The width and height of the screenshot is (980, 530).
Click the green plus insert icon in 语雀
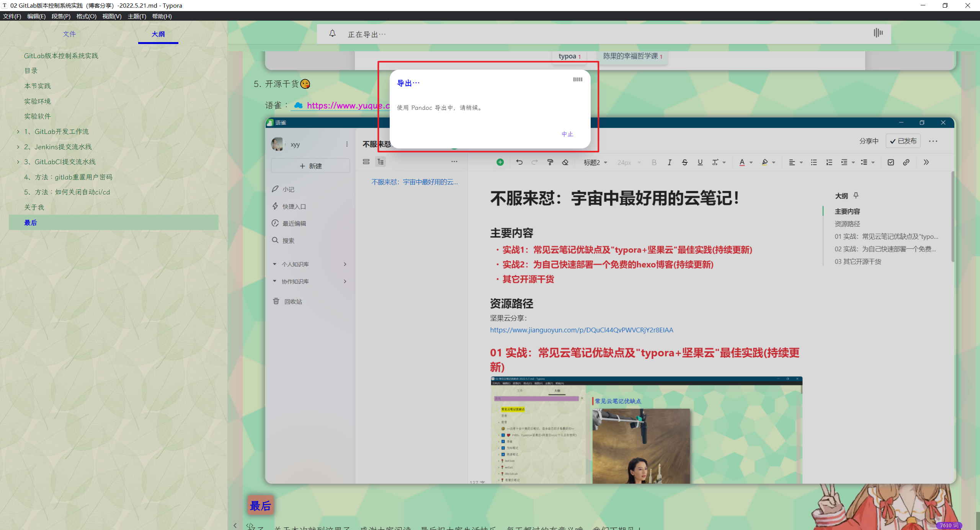pyautogui.click(x=500, y=162)
